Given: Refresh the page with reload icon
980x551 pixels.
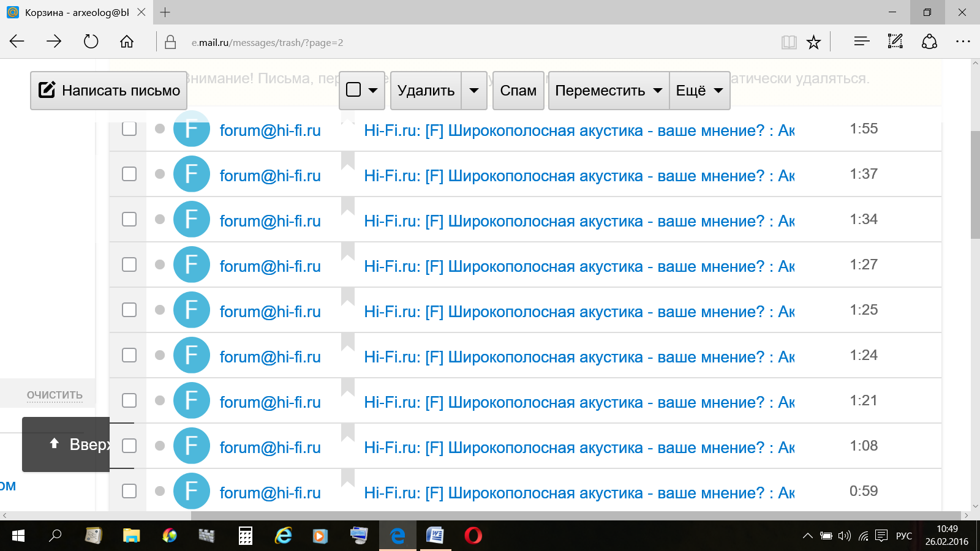Looking at the screenshot, I should tap(91, 42).
